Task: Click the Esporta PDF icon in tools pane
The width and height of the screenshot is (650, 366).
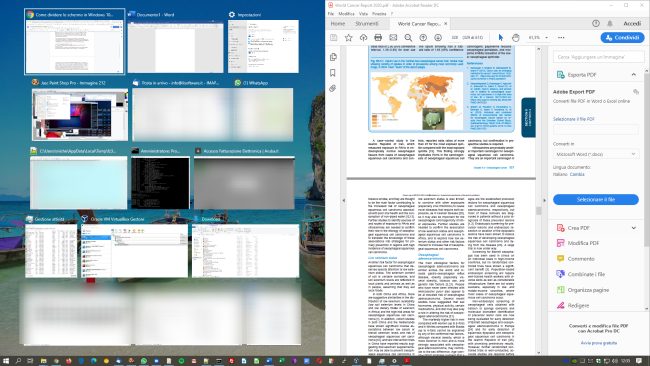Action: click(x=560, y=75)
